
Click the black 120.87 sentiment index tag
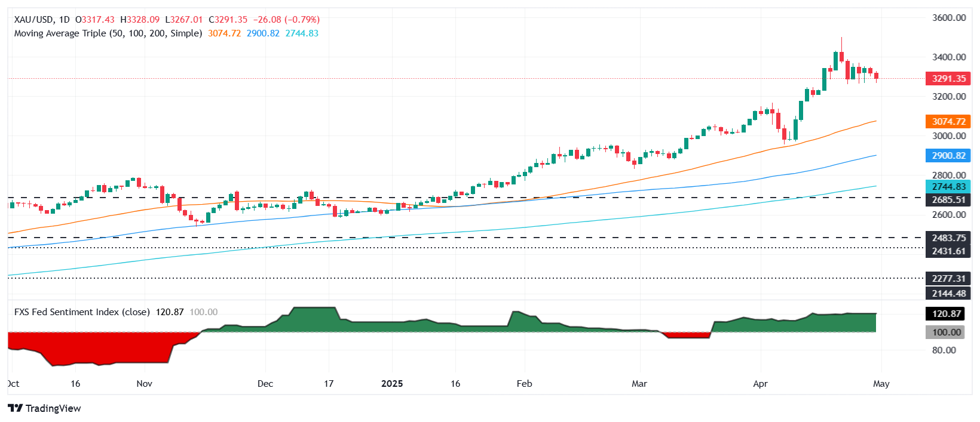(947, 314)
